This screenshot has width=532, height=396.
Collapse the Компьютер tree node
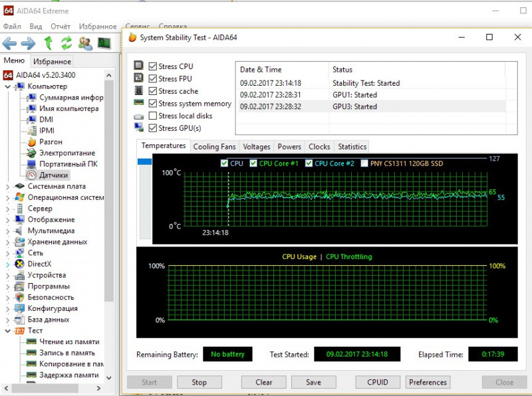coord(7,86)
